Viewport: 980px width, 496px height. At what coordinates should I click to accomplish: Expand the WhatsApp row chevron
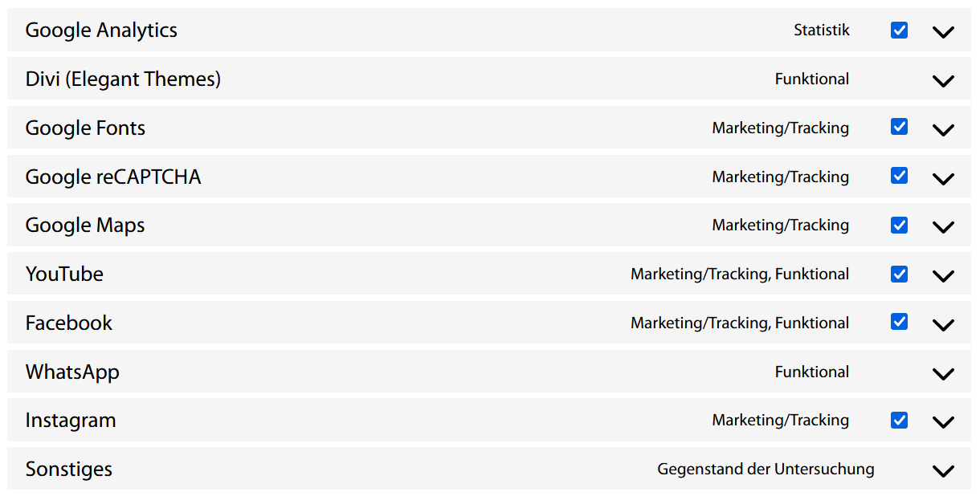click(x=943, y=374)
